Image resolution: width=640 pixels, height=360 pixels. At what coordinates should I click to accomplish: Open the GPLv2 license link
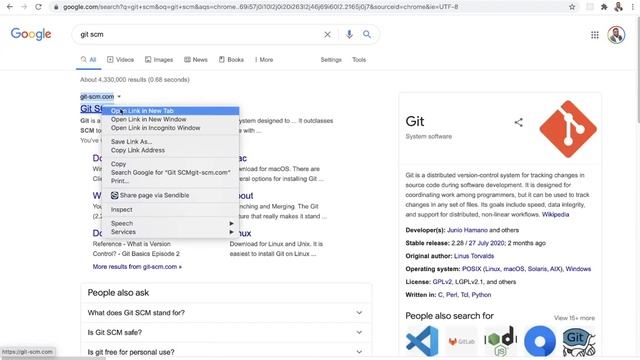point(442,282)
